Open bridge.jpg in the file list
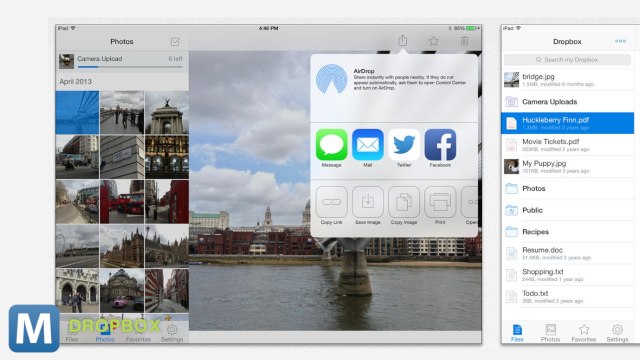This screenshot has height=360, width=640. pos(567,80)
